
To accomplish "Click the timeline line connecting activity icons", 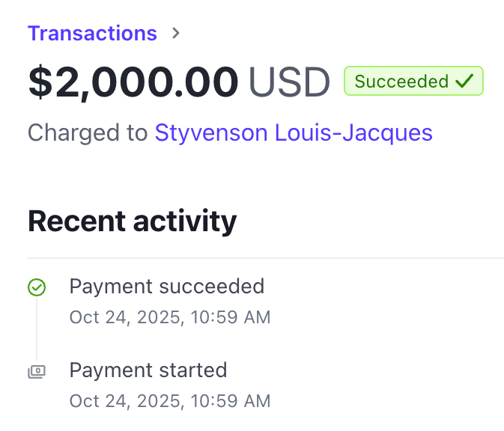I will tap(37, 329).
